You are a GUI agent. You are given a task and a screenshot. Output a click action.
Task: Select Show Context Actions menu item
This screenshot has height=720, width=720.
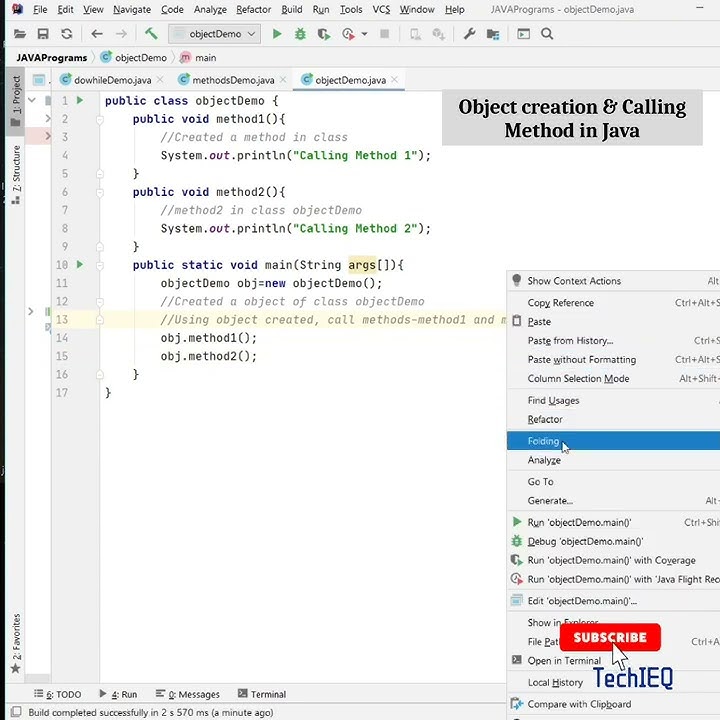pyautogui.click(x=613, y=281)
